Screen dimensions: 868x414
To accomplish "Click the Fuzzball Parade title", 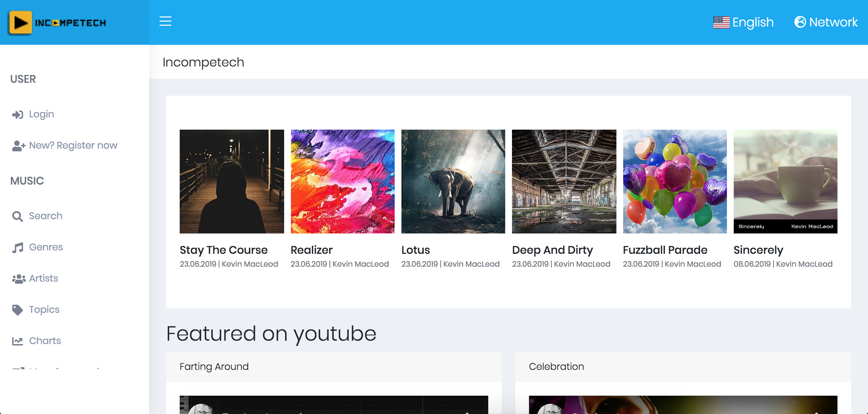I will [x=665, y=250].
